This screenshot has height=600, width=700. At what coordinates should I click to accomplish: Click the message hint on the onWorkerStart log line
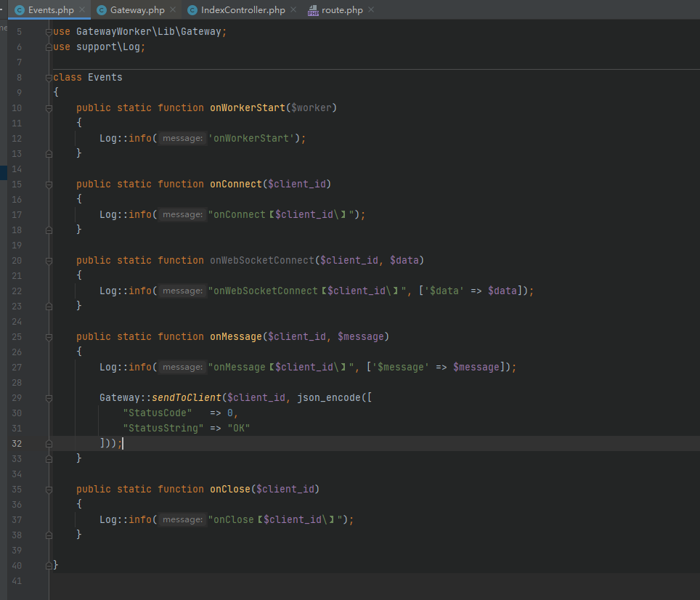[x=182, y=139]
